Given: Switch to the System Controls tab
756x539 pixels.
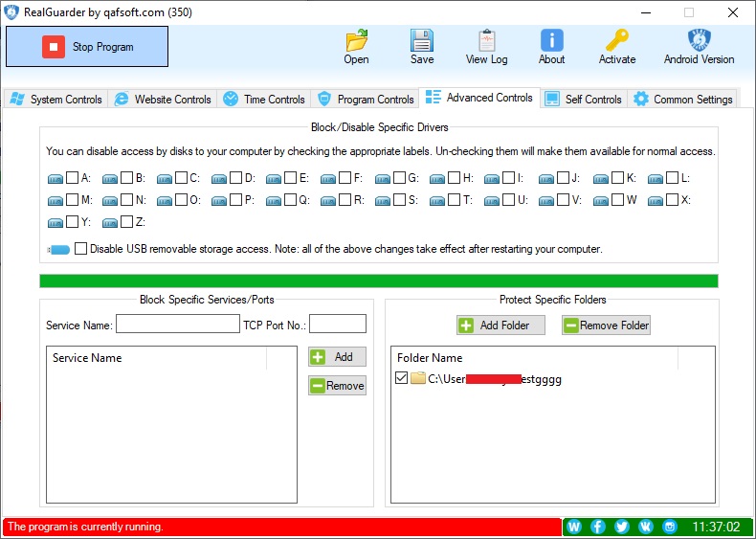Looking at the screenshot, I should pyautogui.click(x=56, y=99).
